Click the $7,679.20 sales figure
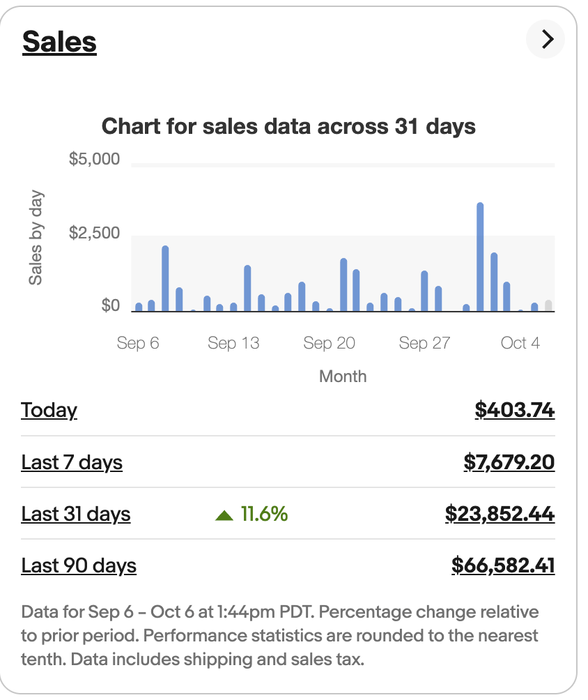Viewport: 588px width, 700px height. 509,462
